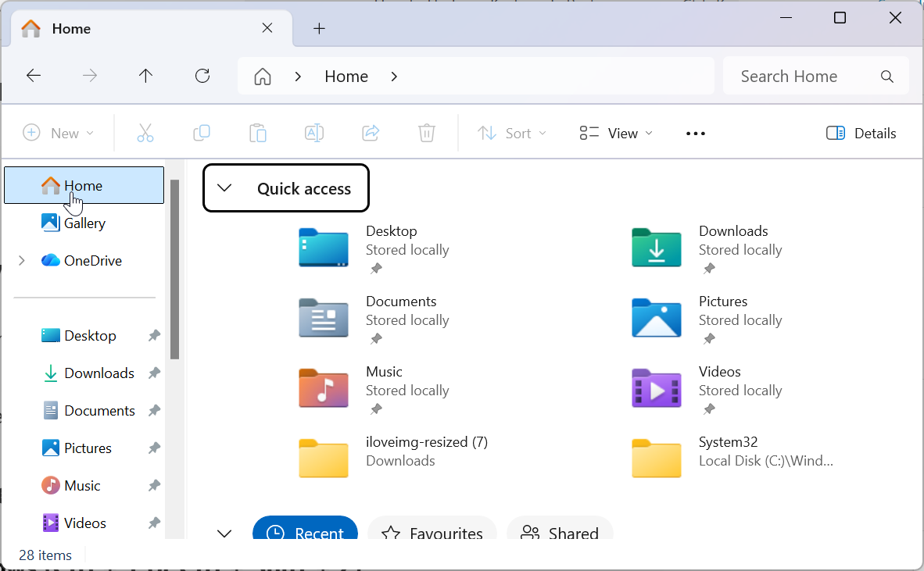Open See more options ellipsis menu
The height and width of the screenshot is (571, 924).
(696, 133)
